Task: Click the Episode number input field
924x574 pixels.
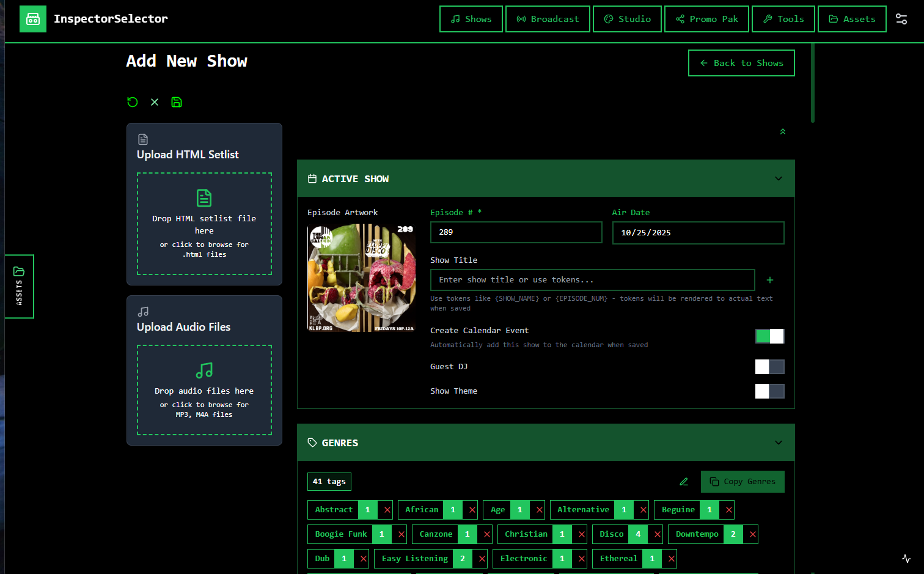Action: click(x=516, y=232)
